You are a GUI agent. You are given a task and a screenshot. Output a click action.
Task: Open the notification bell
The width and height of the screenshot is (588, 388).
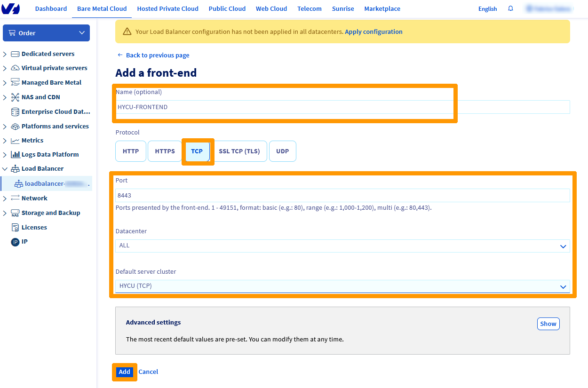[x=510, y=8]
